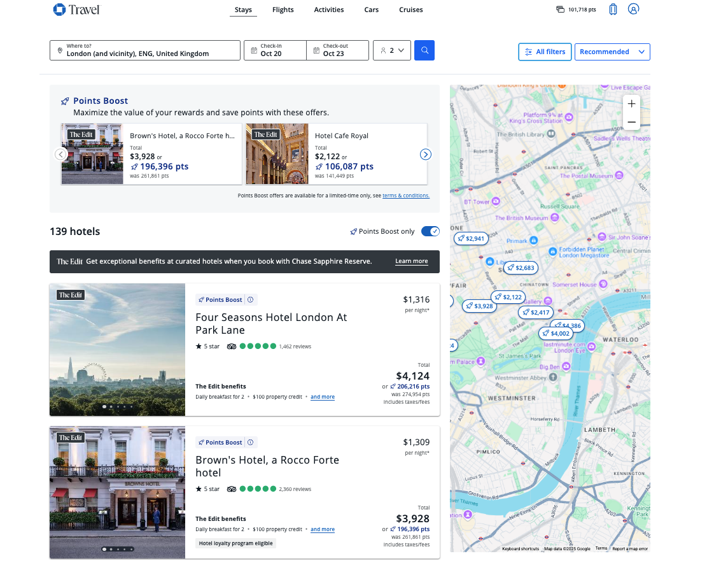Click Report a map error link
Viewport: 728px width, 563px height.
click(x=630, y=548)
